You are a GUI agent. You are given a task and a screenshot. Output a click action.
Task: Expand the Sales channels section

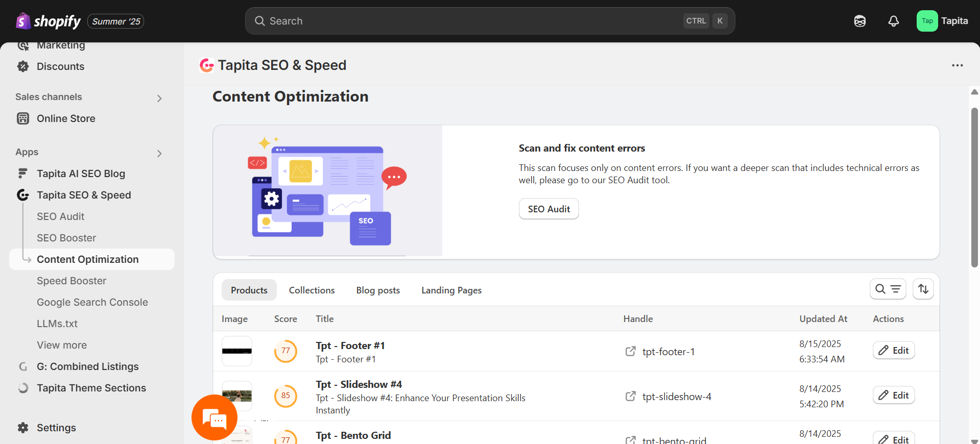point(159,98)
